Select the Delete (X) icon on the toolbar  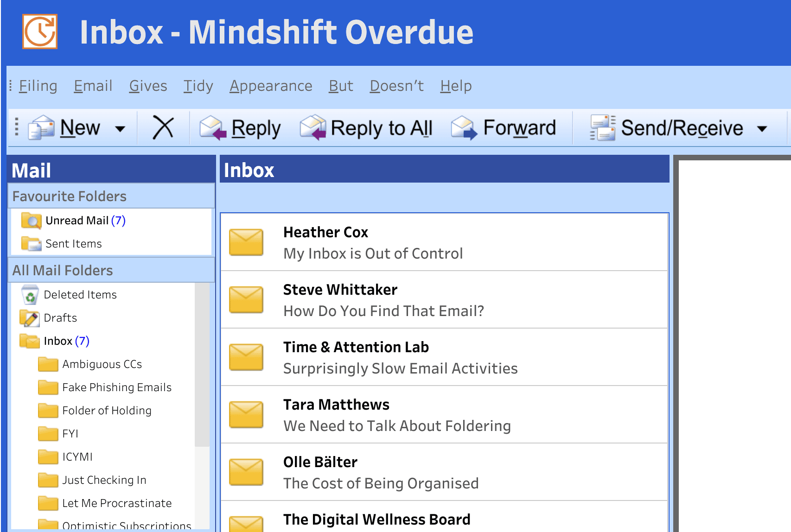point(163,127)
